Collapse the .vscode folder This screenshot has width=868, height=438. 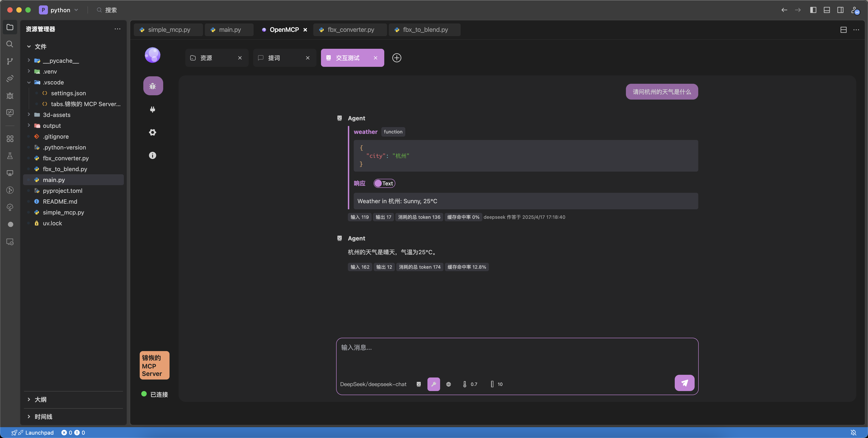click(x=53, y=82)
